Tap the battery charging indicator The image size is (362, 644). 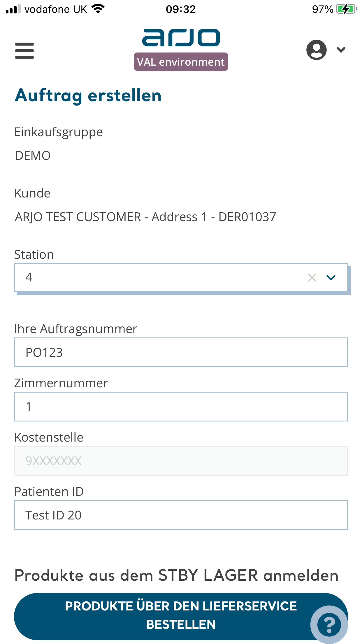click(x=346, y=9)
